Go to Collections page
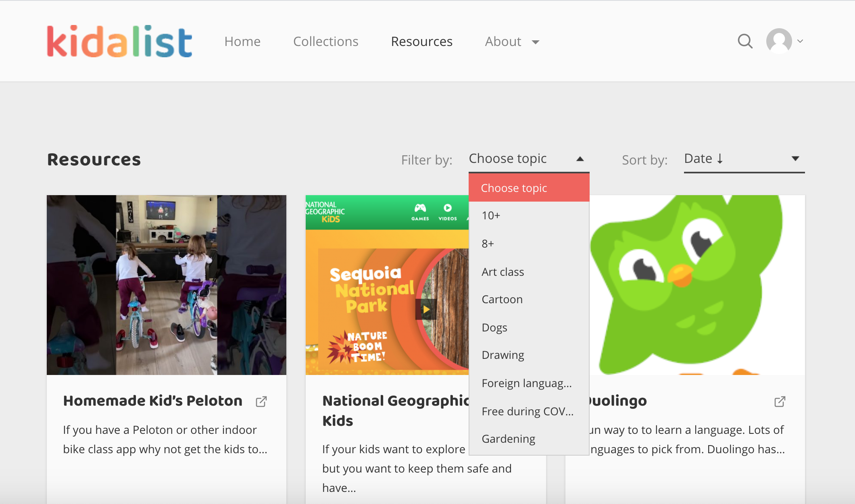The width and height of the screenshot is (855, 504). [x=325, y=42]
